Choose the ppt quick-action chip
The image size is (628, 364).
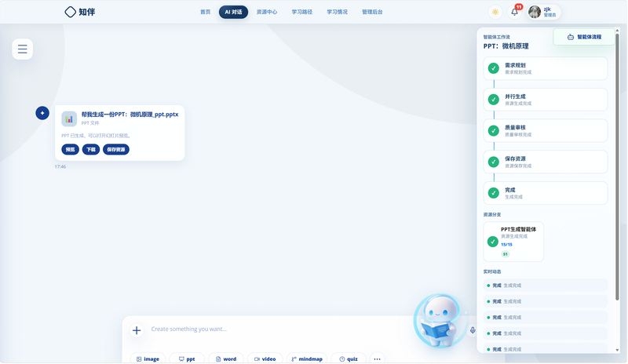point(187,359)
